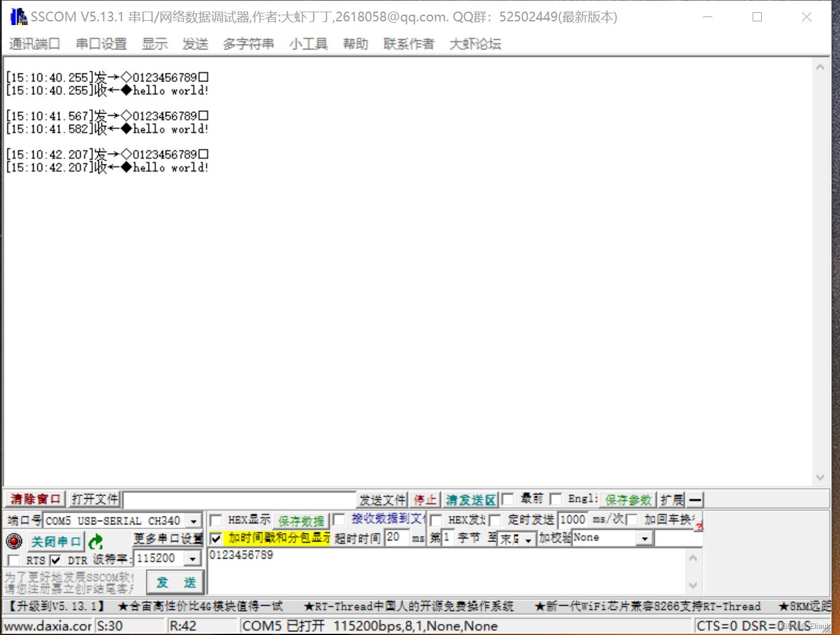Click the red question mark help icon
The width and height of the screenshot is (840, 635).
pyautogui.click(x=699, y=526)
